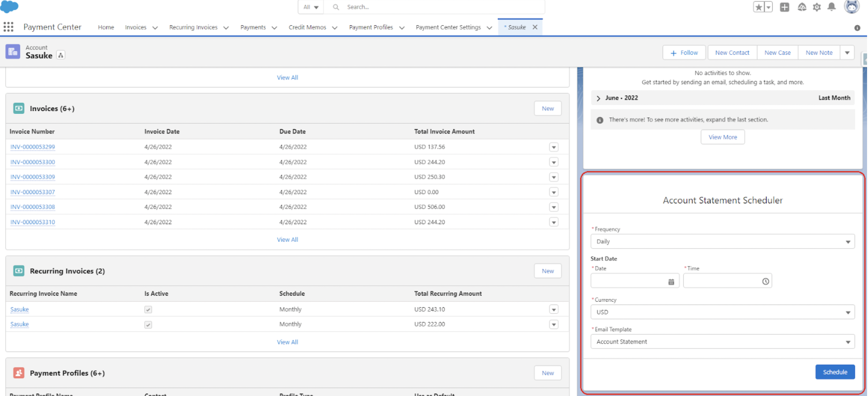Image resolution: width=868 pixels, height=396 pixels.
Task: Open the Frequency dropdown set to Daily
Action: pyautogui.click(x=722, y=242)
